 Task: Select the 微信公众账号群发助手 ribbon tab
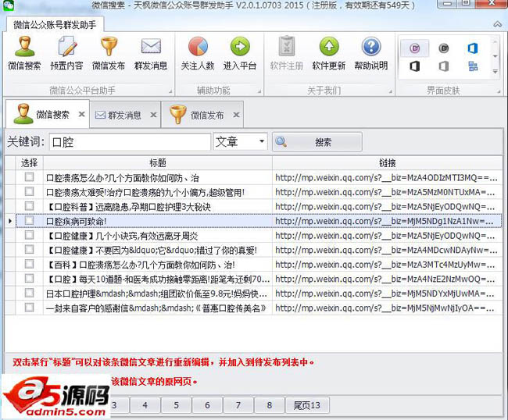pyautogui.click(x=55, y=25)
